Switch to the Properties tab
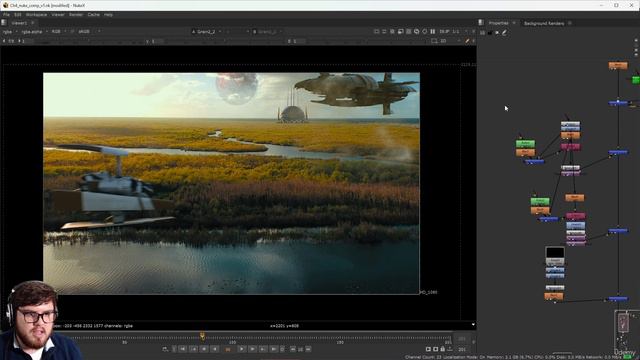 (x=498, y=23)
